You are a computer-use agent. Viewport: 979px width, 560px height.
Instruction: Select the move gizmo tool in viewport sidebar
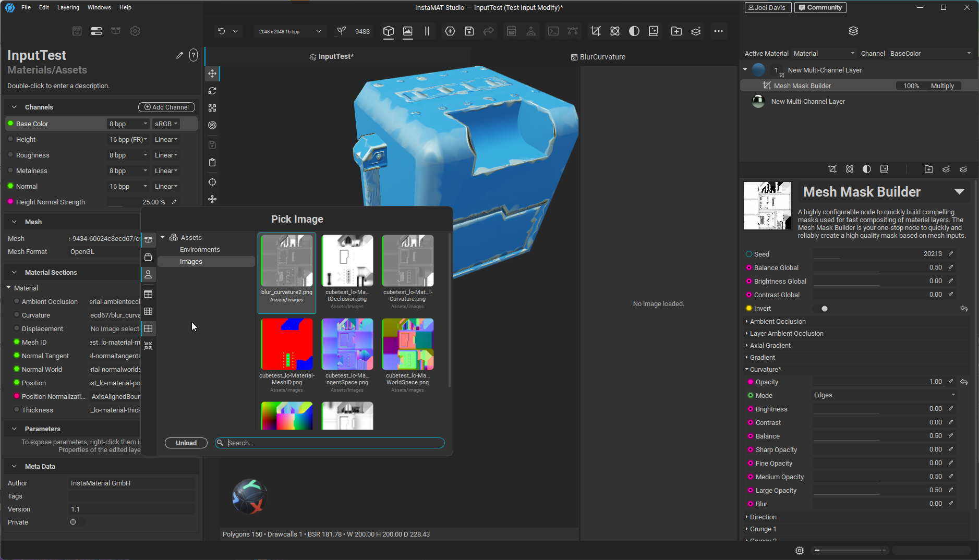(x=212, y=74)
